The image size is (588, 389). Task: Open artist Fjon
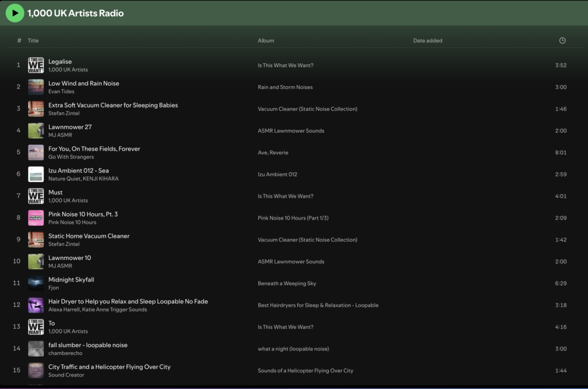(53, 288)
